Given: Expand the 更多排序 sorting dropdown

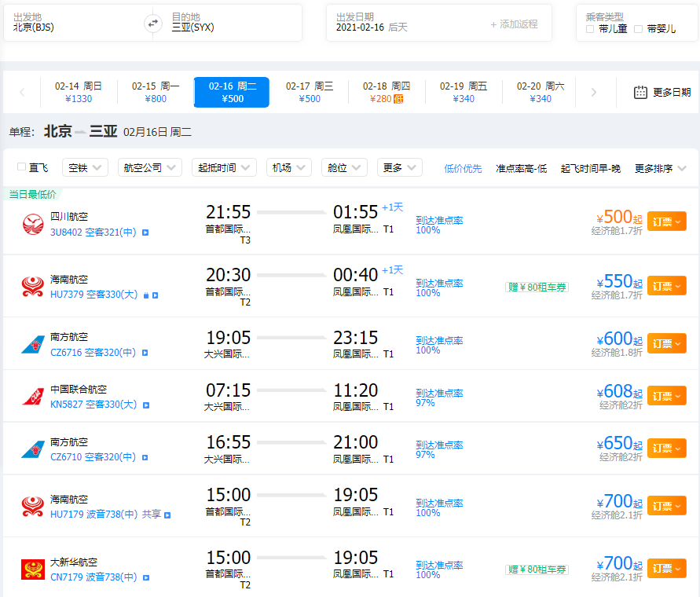Looking at the screenshot, I should tap(660, 168).
